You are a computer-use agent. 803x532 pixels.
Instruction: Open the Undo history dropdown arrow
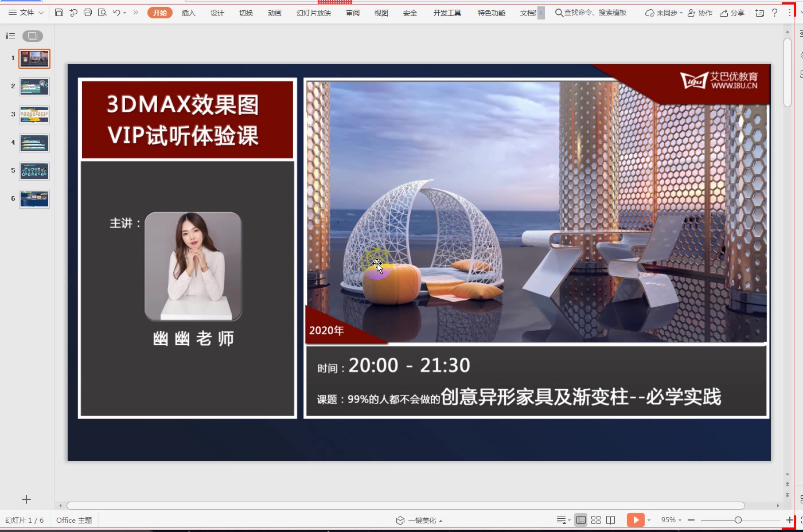point(124,12)
